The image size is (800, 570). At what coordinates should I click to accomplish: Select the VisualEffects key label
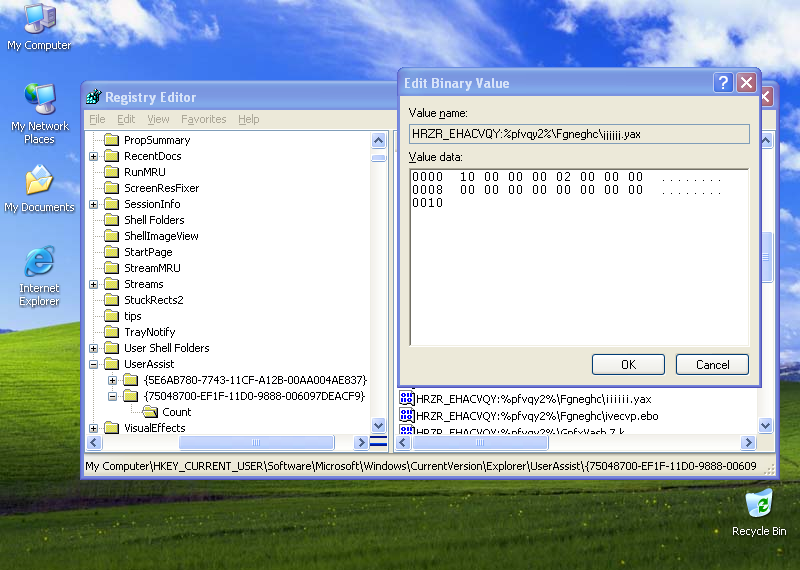[x=155, y=428]
